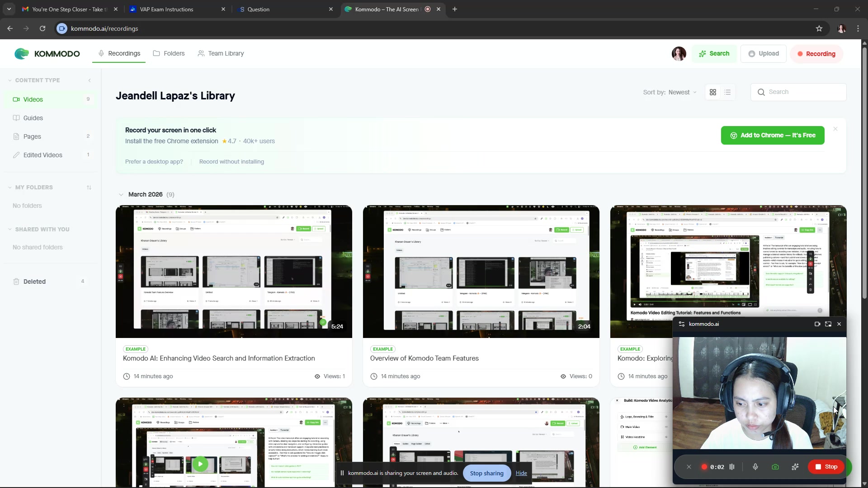Toggle the microphone in the recording bar
Screen dimensions: 868x488
(755, 467)
